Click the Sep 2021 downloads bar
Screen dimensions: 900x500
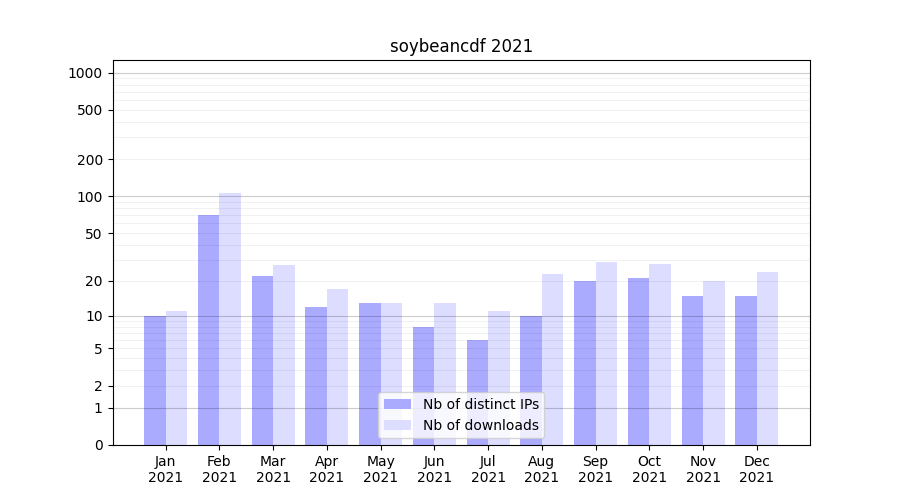606,353
